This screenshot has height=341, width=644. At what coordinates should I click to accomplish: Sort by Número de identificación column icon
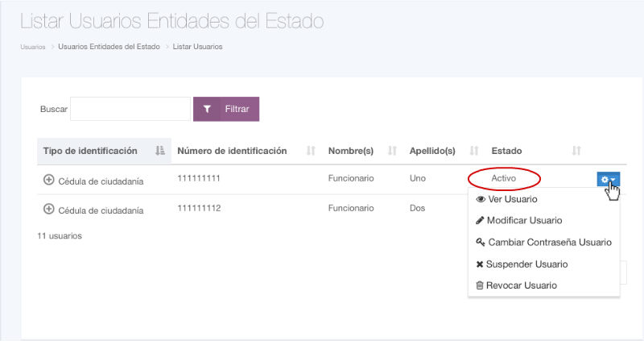point(311,151)
